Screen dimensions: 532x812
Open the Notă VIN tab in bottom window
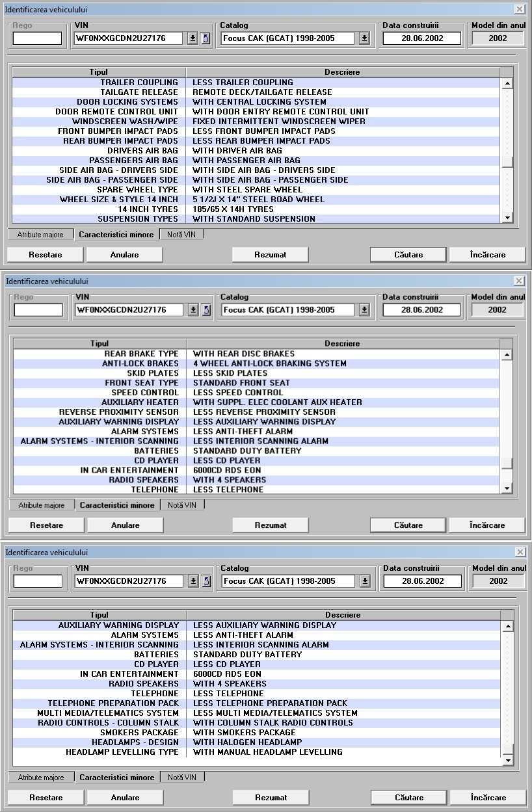[182, 777]
